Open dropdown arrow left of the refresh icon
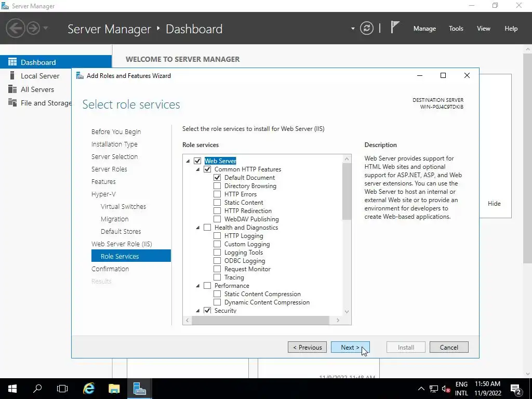 coord(353,29)
